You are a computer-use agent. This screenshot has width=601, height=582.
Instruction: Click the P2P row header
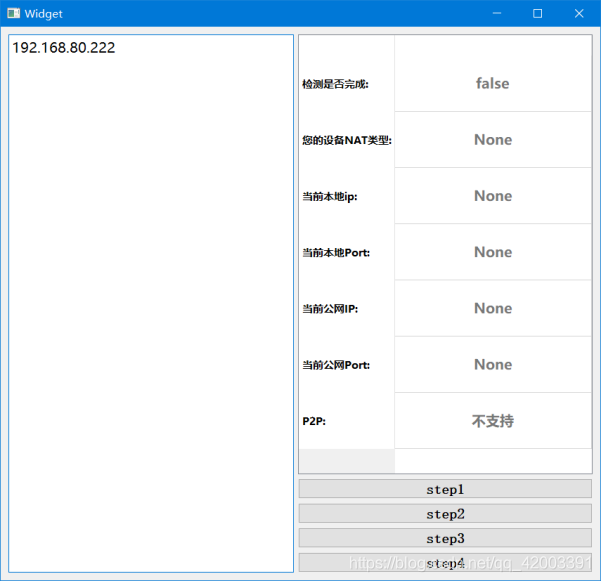(x=346, y=421)
